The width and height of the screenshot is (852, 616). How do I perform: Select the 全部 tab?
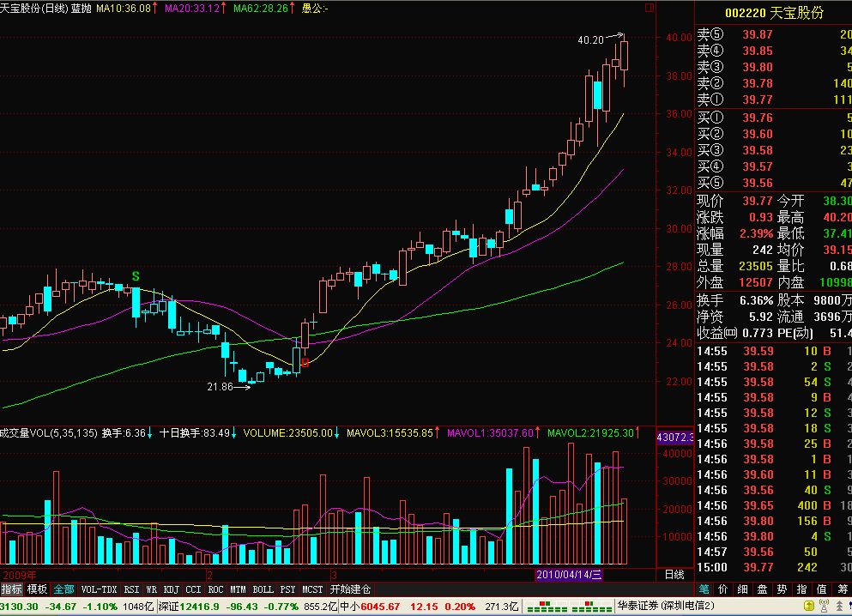point(63,589)
